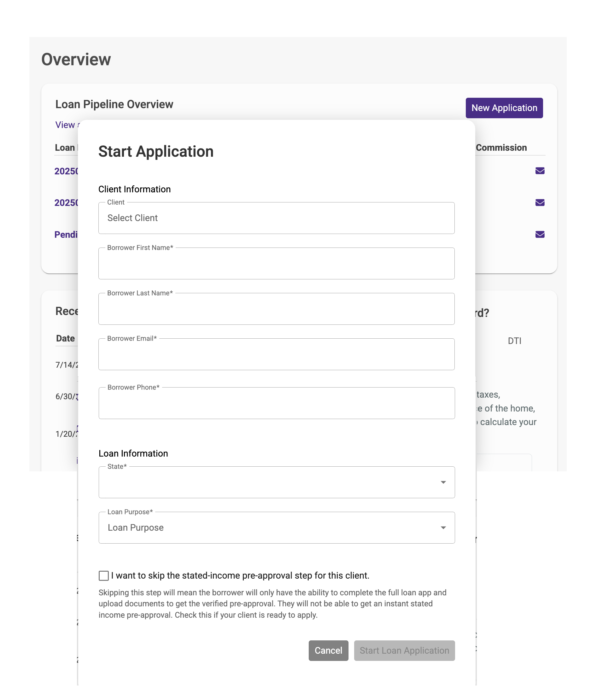Screen dimensions: 591x700
Task: Click the DTI label
Action: point(514,341)
